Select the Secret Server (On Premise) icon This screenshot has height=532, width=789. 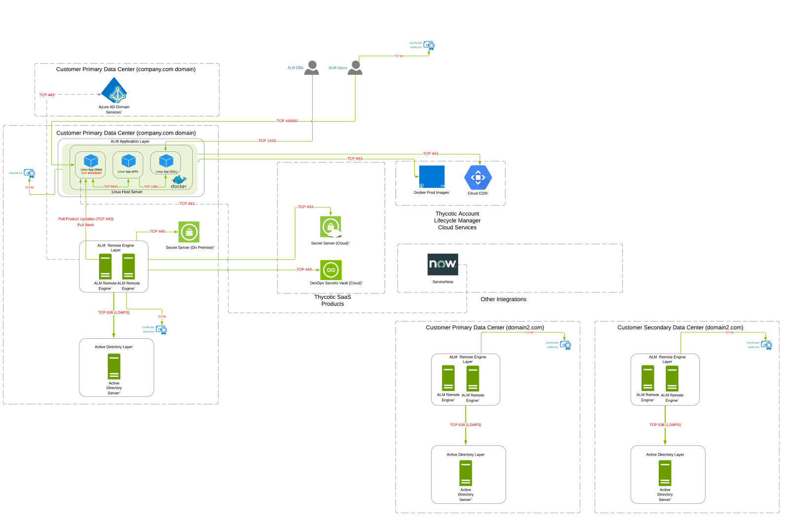(x=189, y=232)
